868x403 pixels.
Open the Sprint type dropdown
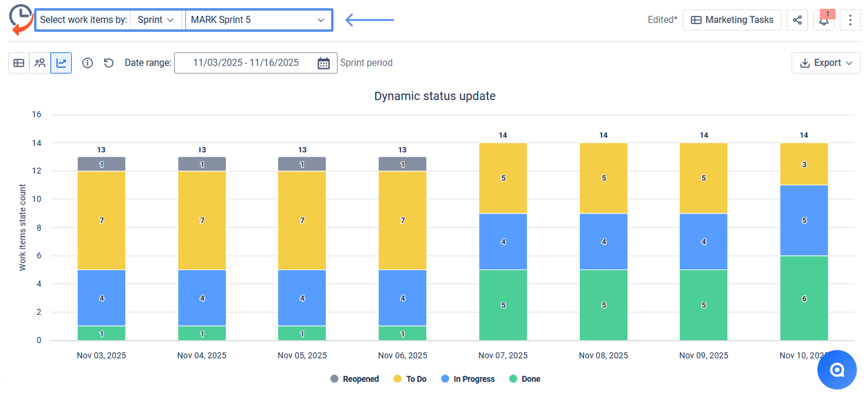click(156, 20)
